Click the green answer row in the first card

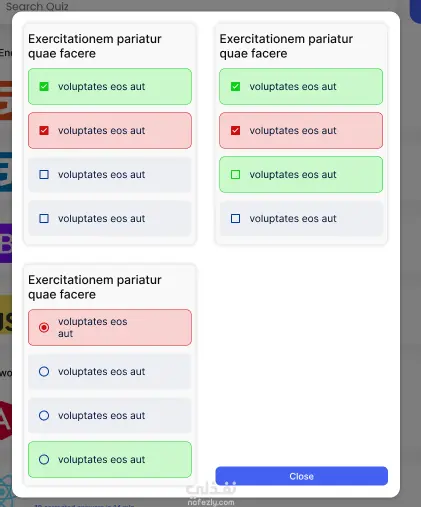click(110, 87)
